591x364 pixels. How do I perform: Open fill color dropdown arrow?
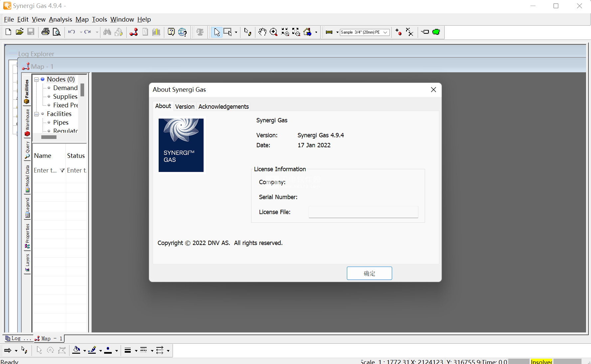(x=84, y=351)
